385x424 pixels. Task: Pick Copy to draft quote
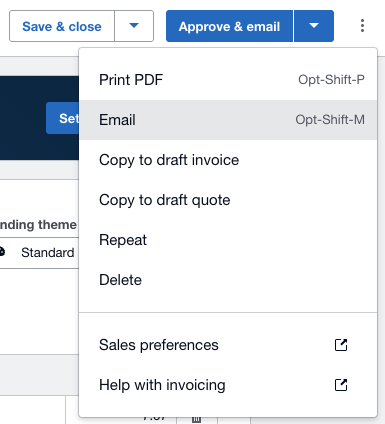tap(228, 200)
